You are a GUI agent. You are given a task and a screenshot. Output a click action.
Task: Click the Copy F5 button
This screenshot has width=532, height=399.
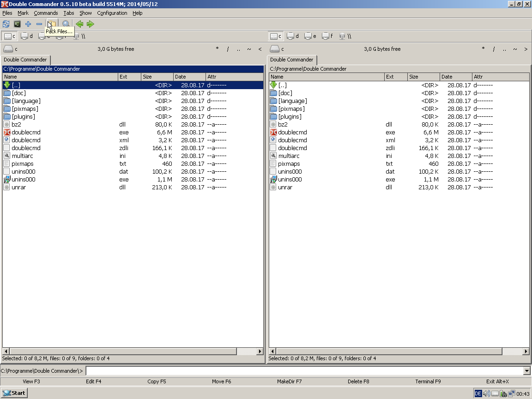pyautogui.click(x=157, y=381)
